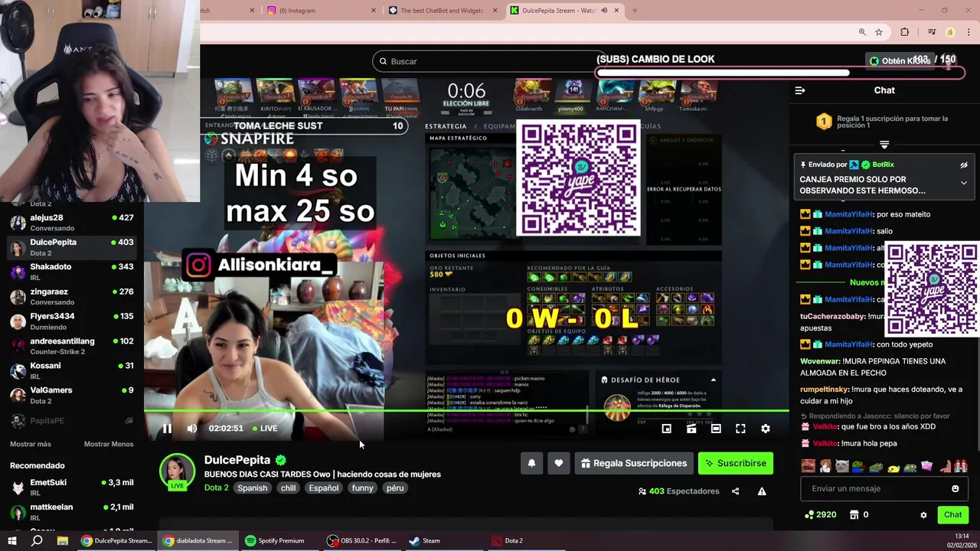
Task: Hide the pinned BotRix message
Action: point(964,165)
